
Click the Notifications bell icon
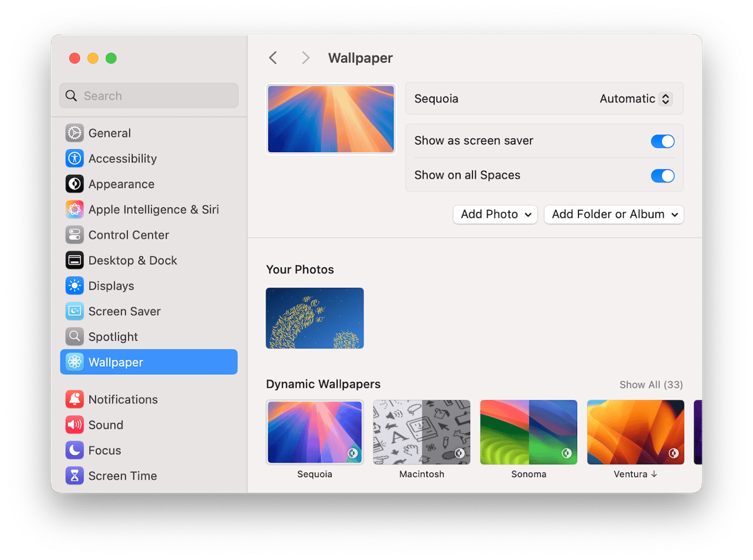tap(74, 400)
